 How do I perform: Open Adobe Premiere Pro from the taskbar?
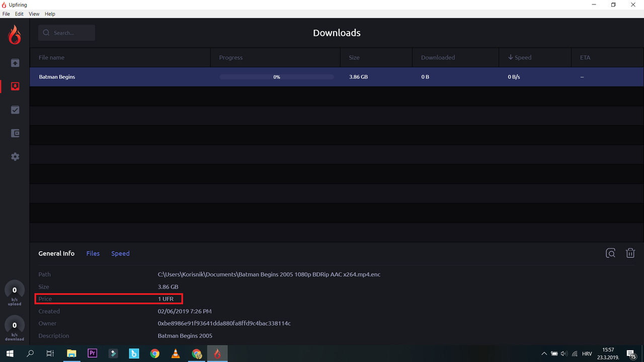coord(92,353)
